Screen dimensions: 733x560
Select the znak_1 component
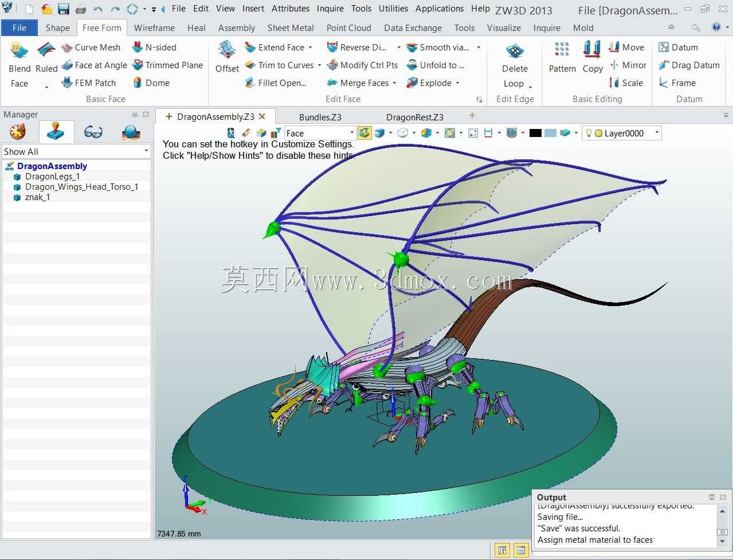tap(37, 197)
